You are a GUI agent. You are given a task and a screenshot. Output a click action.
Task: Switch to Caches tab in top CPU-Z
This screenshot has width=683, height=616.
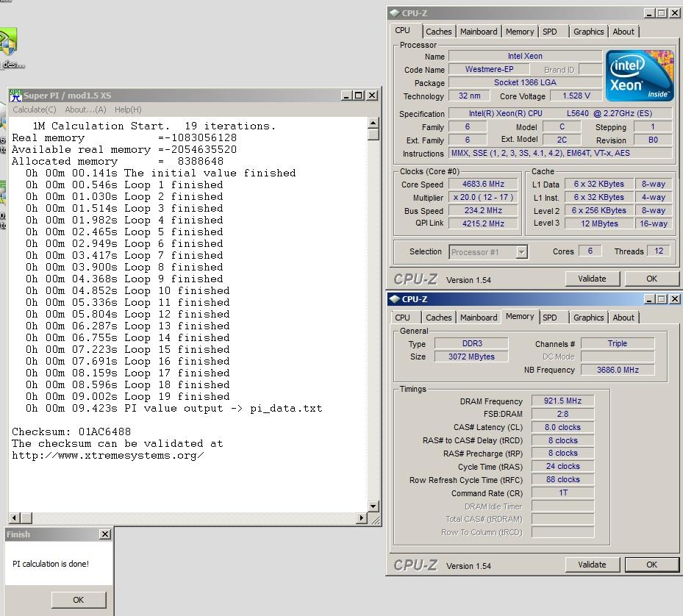tap(439, 32)
